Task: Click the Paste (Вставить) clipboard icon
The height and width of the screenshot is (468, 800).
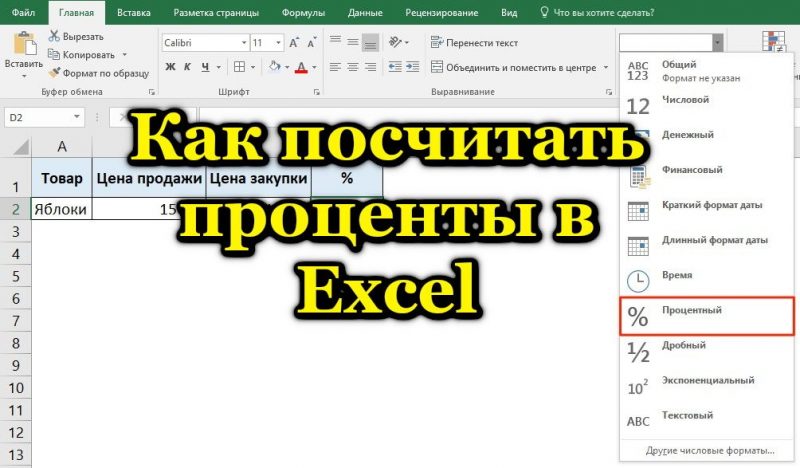Action: click(23, 44)
